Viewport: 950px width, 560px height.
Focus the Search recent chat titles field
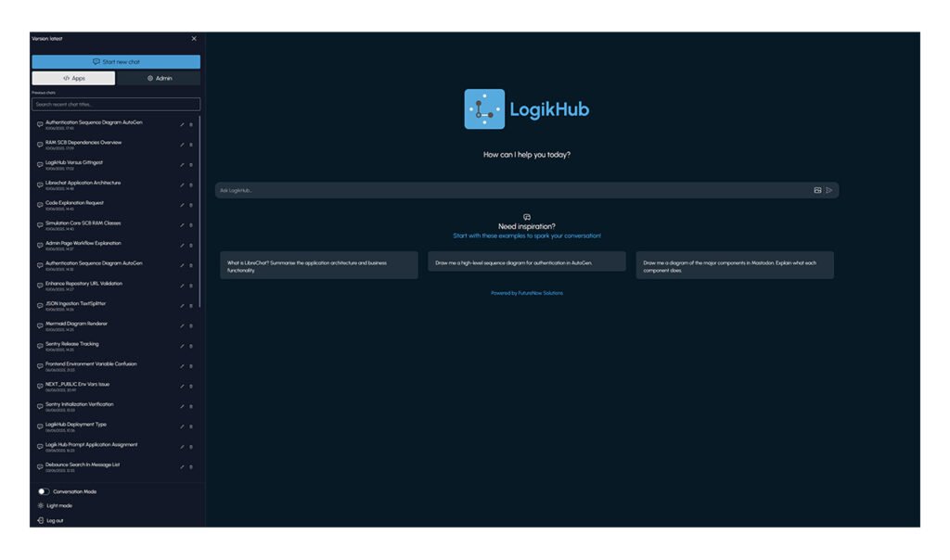coord(116,104)
